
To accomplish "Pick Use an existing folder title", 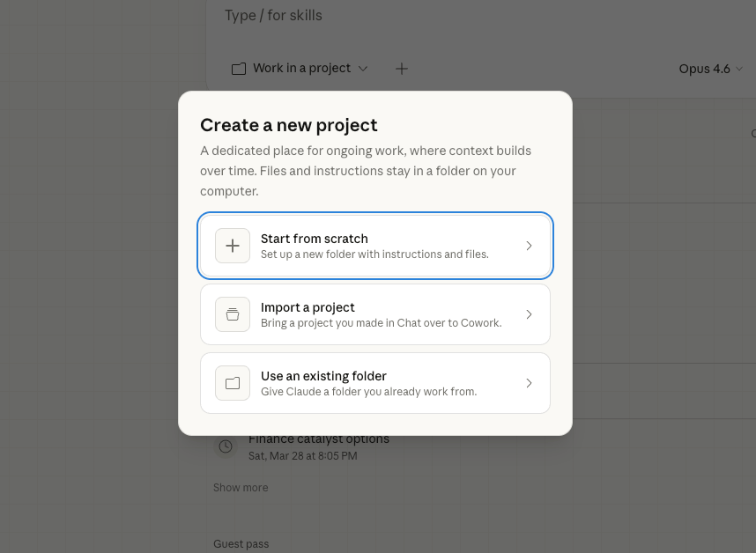I will [x=323, y=376].
